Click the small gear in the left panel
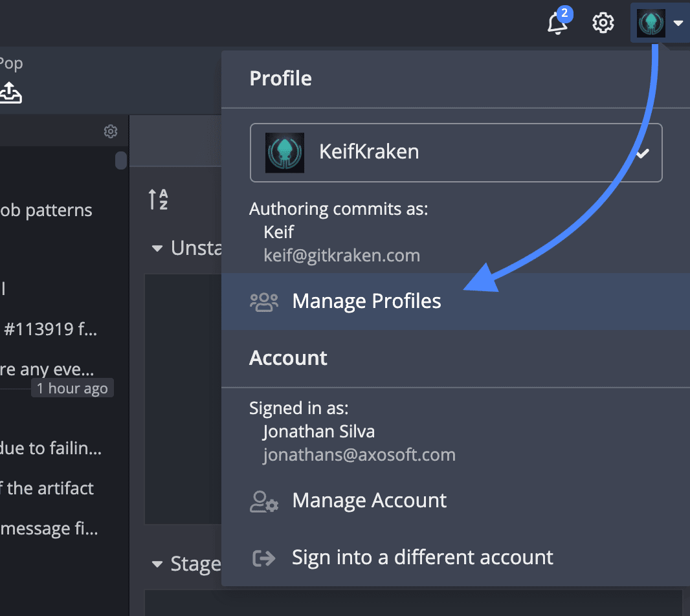 pos(111,132)
